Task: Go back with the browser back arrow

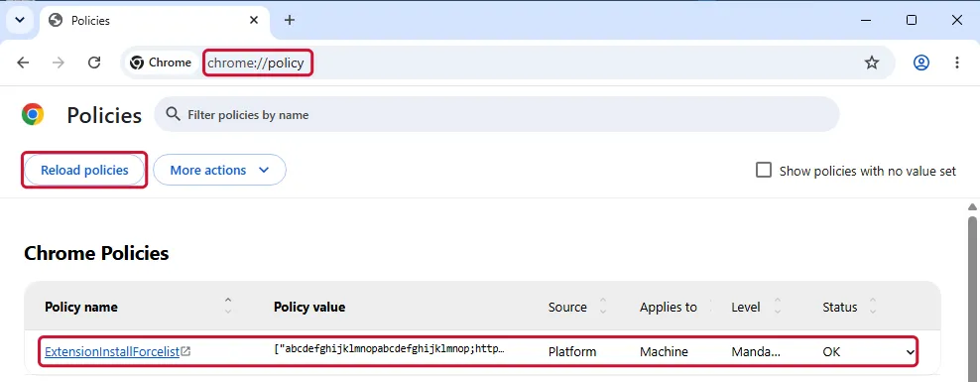Action: click(x=23, y=63)
